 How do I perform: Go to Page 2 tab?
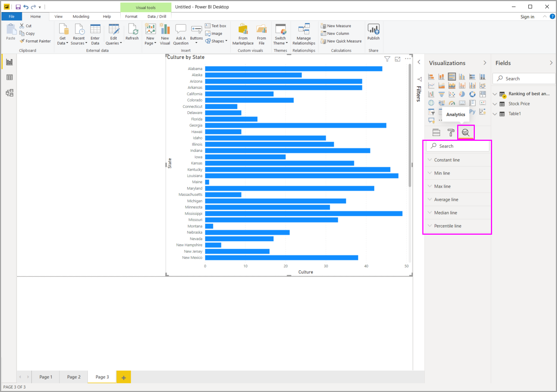point(74,377)
